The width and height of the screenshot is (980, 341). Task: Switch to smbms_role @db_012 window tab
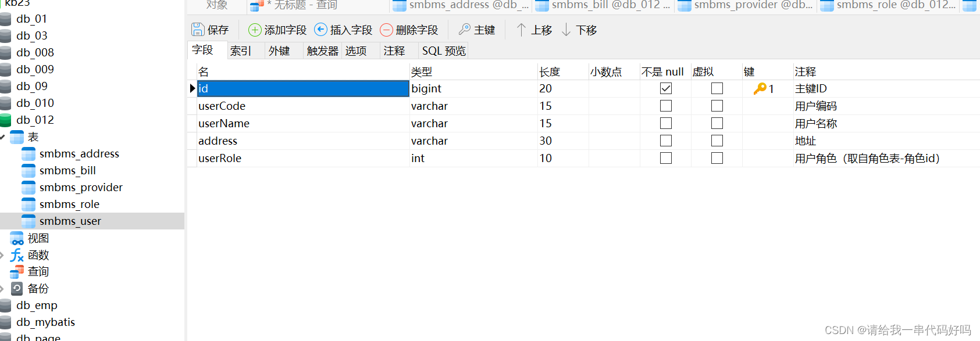888,6
